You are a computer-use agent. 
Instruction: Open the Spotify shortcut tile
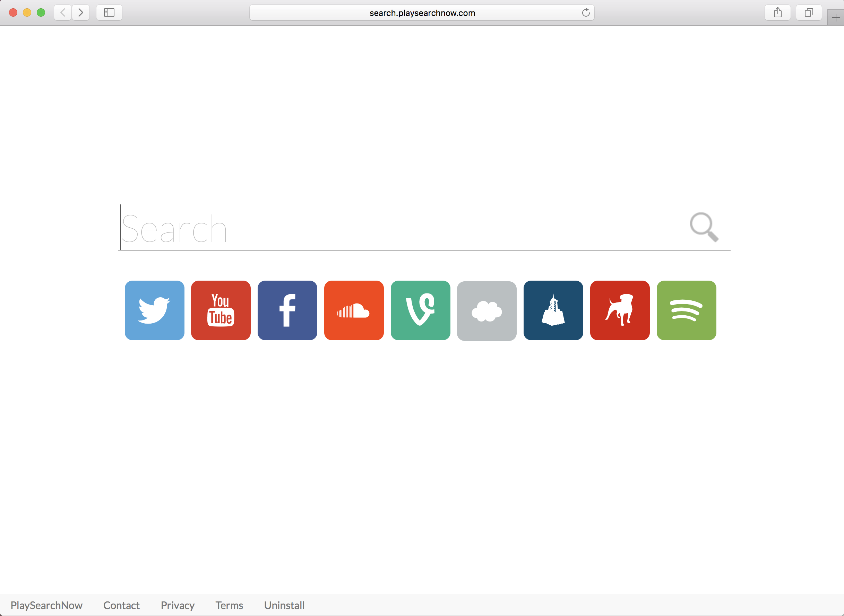click(686, 310)
